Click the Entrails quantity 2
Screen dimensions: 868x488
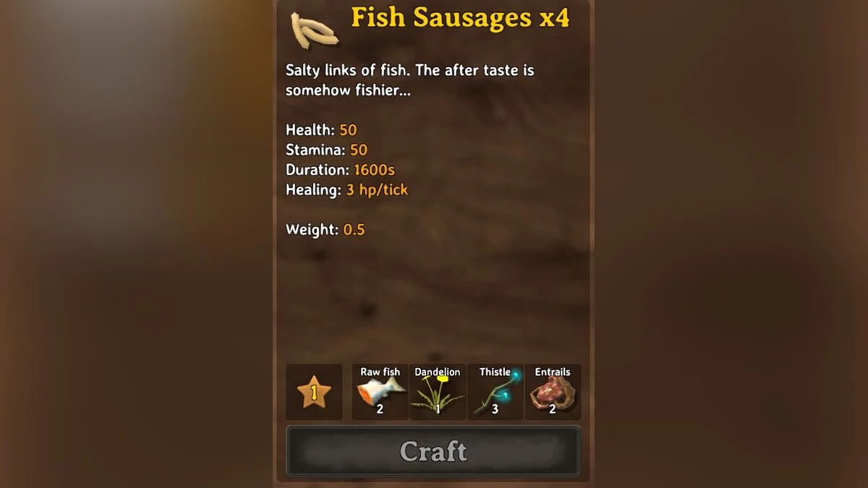tap(552, 409)
